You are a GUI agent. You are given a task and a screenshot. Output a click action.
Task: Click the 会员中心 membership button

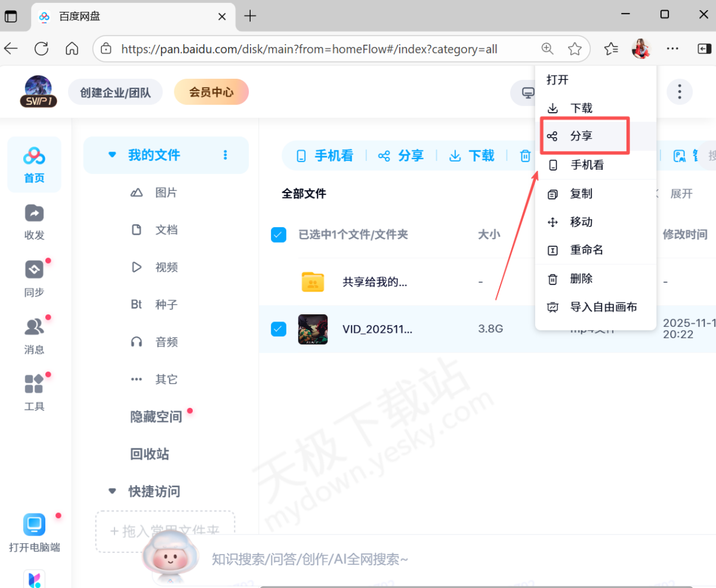coord(211,92)
